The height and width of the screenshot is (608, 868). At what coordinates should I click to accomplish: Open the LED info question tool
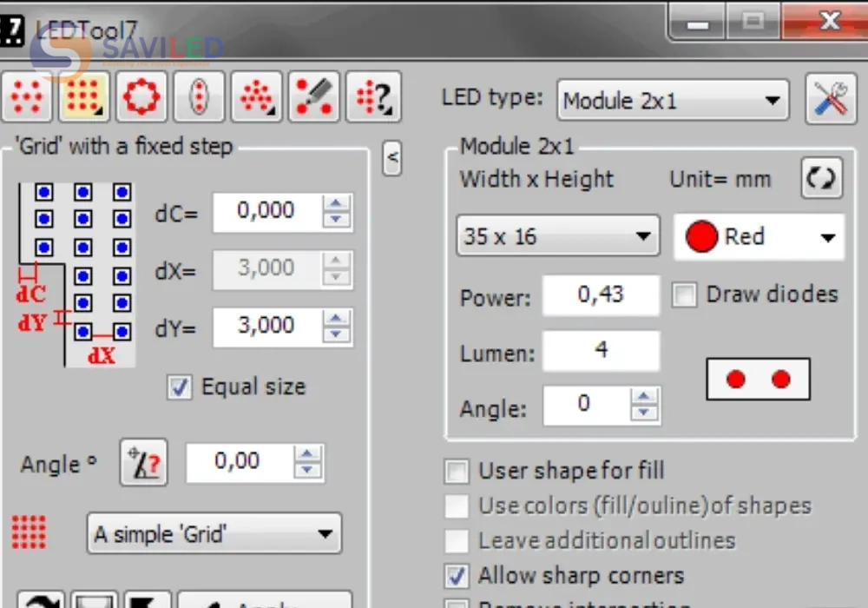[373, 96]
